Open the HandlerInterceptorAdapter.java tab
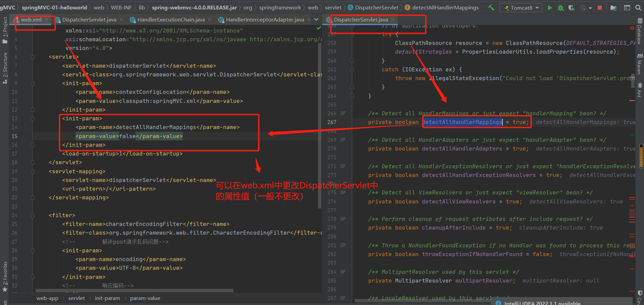The image size is (644, 305). pos(265,20)
